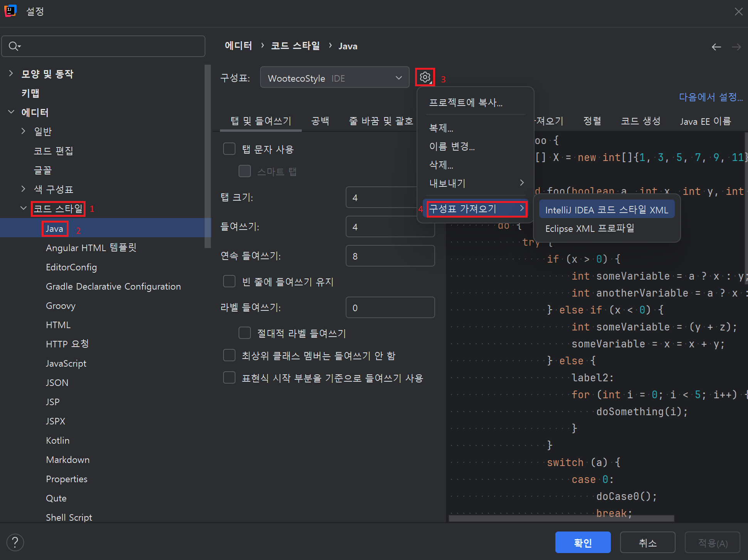This screenshot has width=748, height=560.
Task: Collapse the 코드 스타일 tree node
Action: [x=24, y=208]
